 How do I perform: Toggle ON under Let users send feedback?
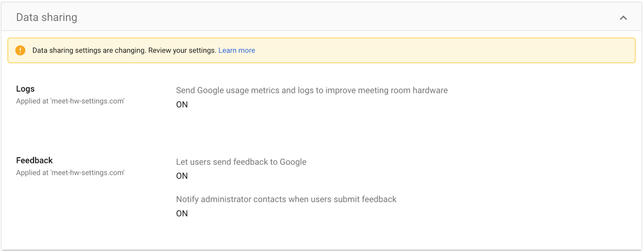pyautogui.click(x=182, y=176)
